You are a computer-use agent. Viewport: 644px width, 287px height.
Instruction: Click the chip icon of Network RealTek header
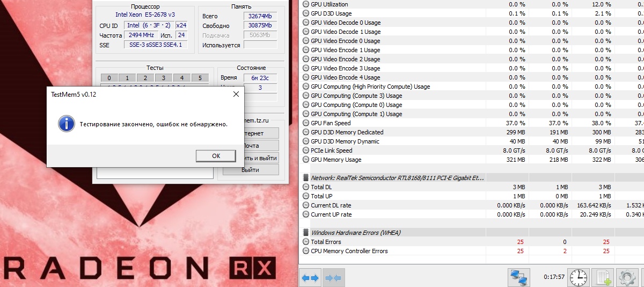point(306,178)
